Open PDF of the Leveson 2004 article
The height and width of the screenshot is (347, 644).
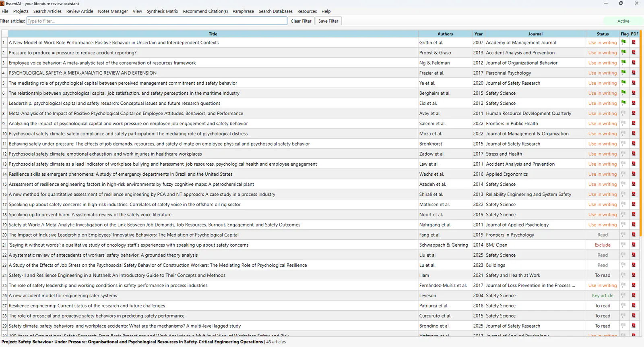[x=634, y=295]
